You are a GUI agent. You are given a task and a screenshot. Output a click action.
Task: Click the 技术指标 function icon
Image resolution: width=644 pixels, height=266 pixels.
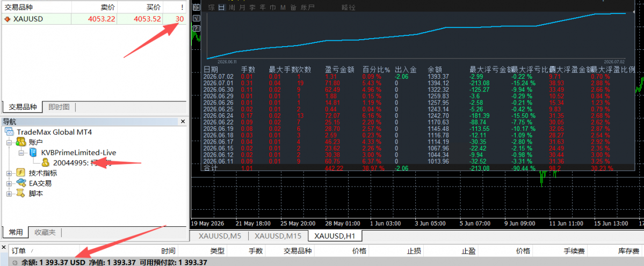(20, 173)
